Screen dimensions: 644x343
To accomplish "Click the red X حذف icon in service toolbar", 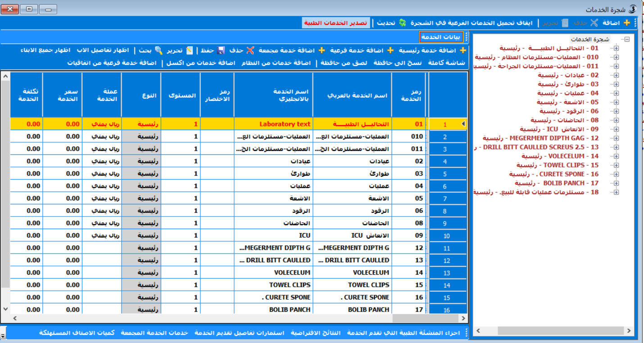I will (250, 50).
